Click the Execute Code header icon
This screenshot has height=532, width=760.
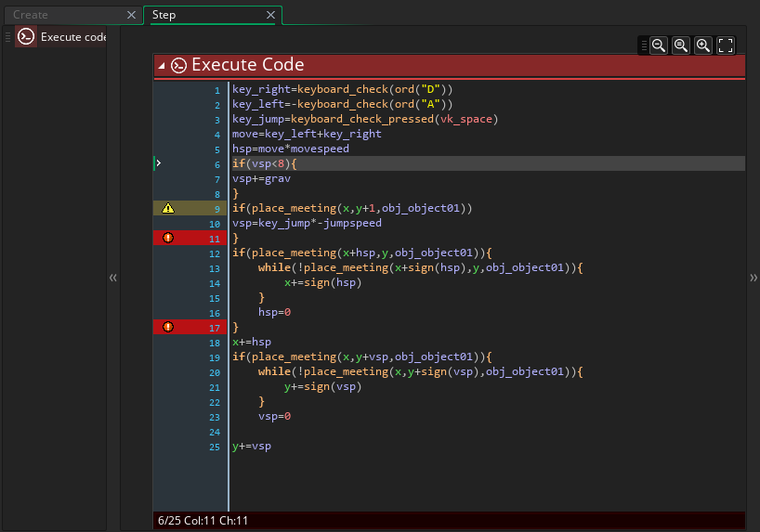point(178,65)
